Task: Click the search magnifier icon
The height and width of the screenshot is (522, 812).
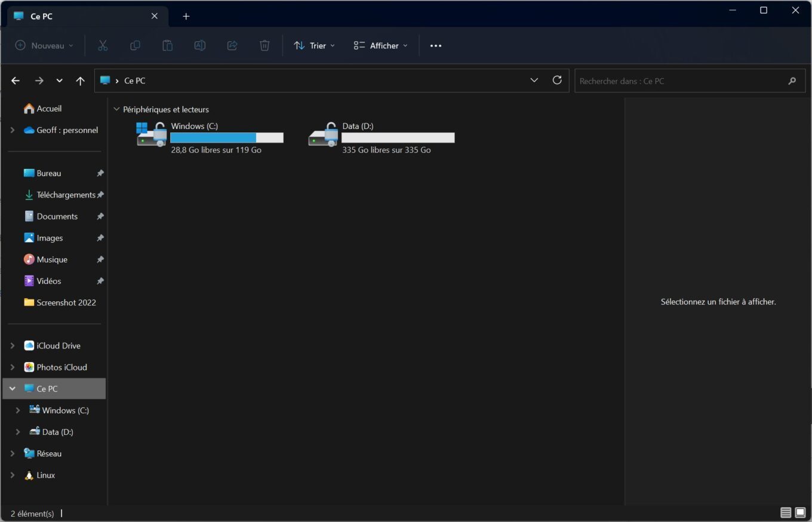Action: [x=792, y=81]
